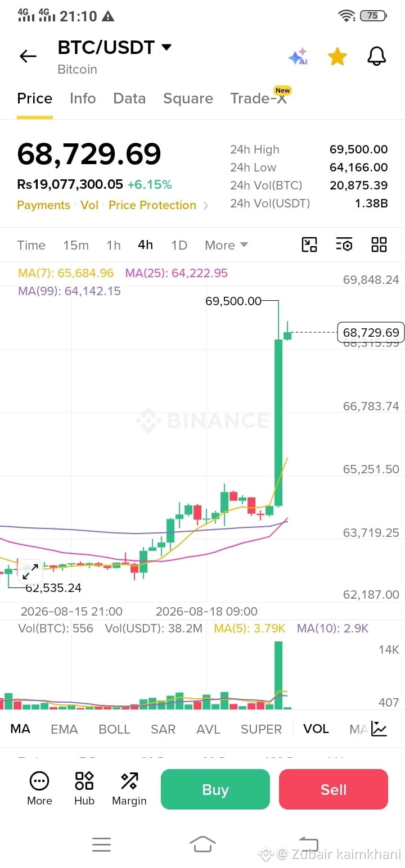
Task: Tap the green Buy button
Action: (215, 789)
